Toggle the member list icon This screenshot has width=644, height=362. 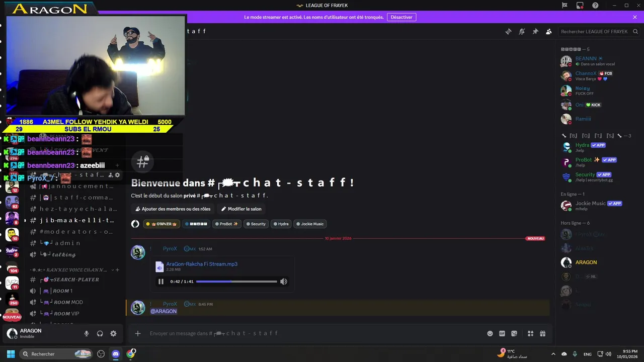click(548, 31)
